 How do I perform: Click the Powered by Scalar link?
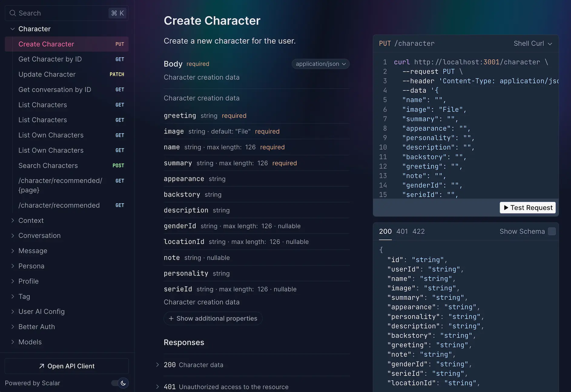coord(32,383)
